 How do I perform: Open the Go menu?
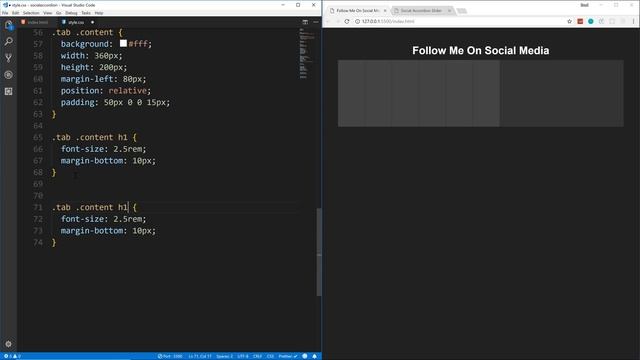click(x=58, y=13)
